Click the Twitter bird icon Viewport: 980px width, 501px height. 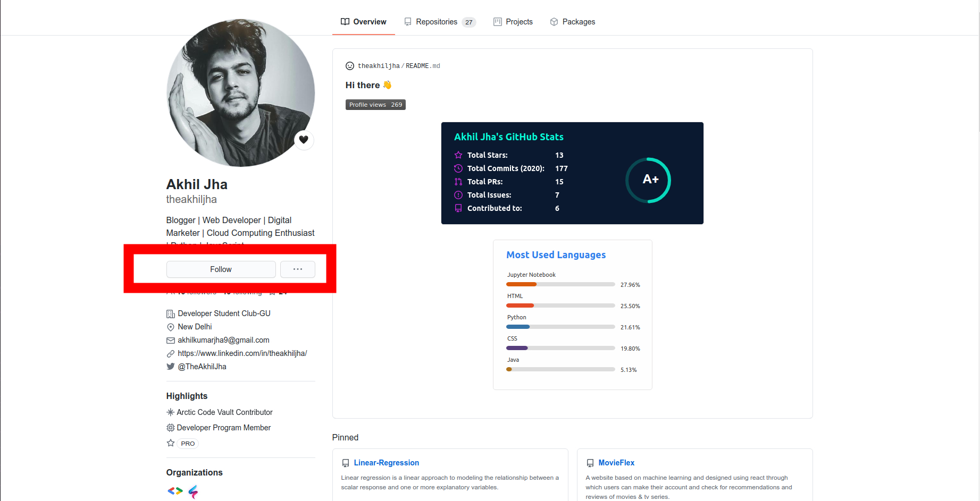click(171, 367)
